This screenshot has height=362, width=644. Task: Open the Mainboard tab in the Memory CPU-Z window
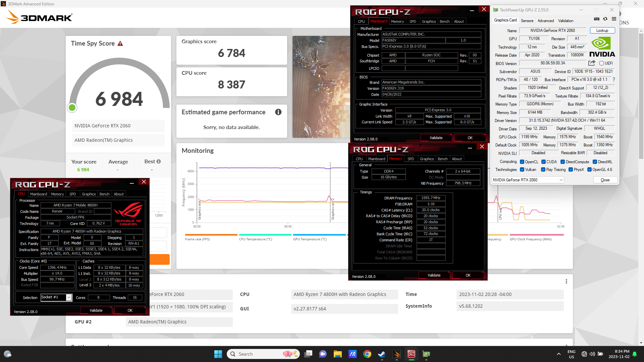(x=377, y=159)
